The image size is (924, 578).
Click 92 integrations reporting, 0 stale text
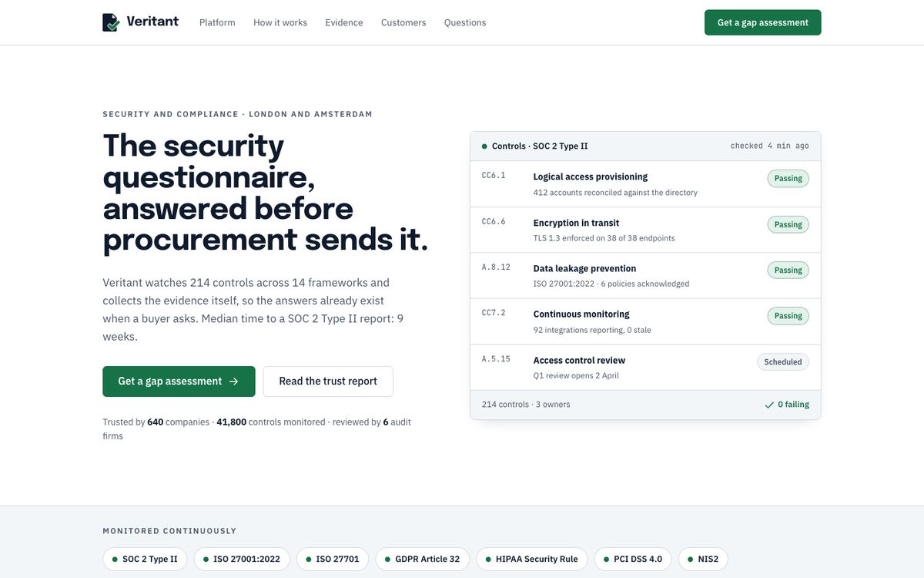click(x=592, y=330)
